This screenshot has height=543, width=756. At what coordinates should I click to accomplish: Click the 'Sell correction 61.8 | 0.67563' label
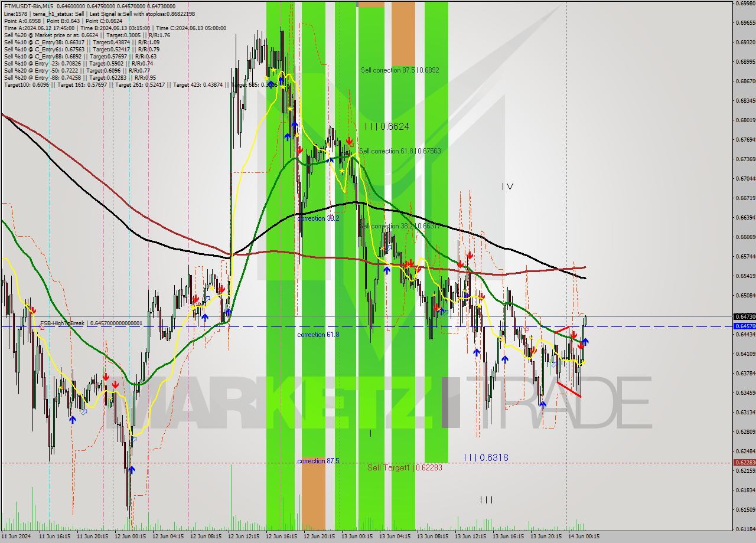click(400, 151)
